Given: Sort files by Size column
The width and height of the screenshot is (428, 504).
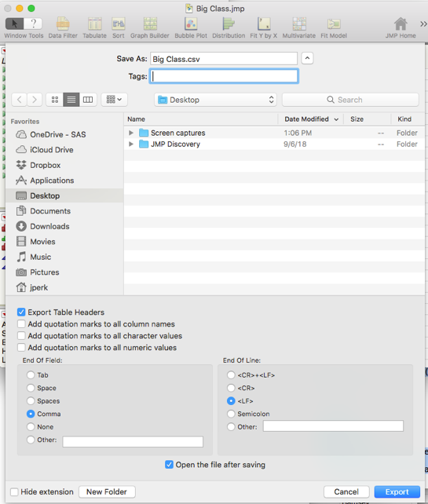Looking at the screenshot, I should [368, 119].
